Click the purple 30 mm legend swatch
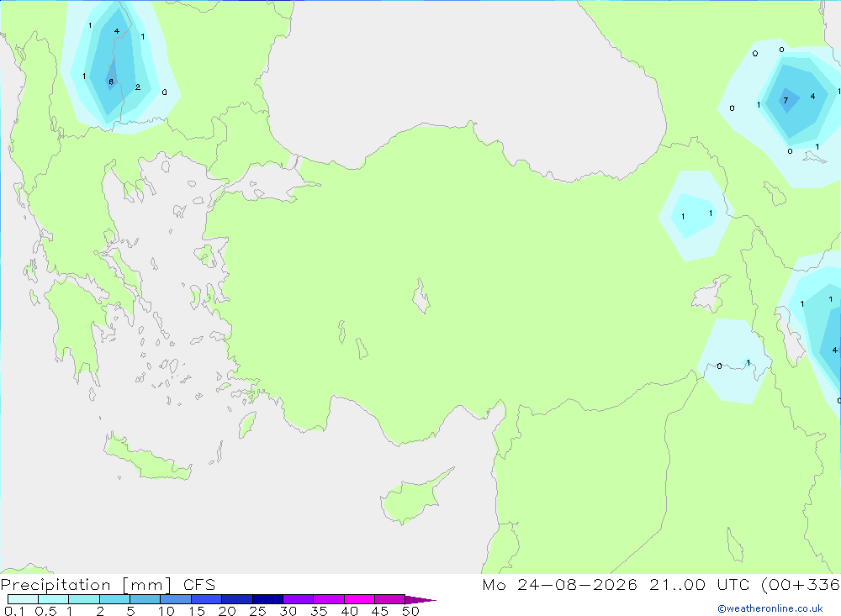Screen dimensions: 841x616 (298, 599)
